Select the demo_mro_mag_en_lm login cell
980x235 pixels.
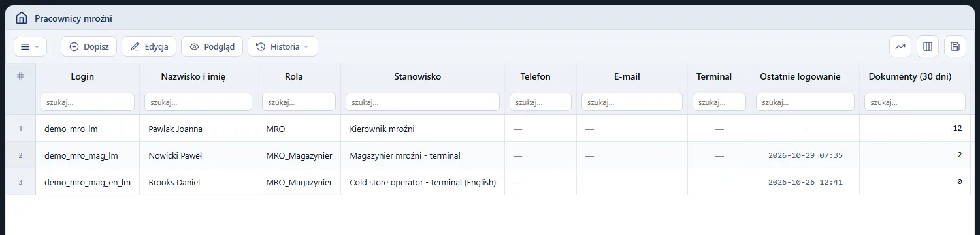click(x=88, y=182)
